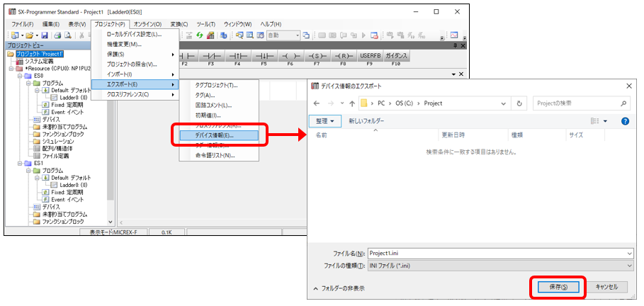Hide folders via フォルダーの非表示 toggle
This screenshot has width=644, height=306.
point(339,288)
